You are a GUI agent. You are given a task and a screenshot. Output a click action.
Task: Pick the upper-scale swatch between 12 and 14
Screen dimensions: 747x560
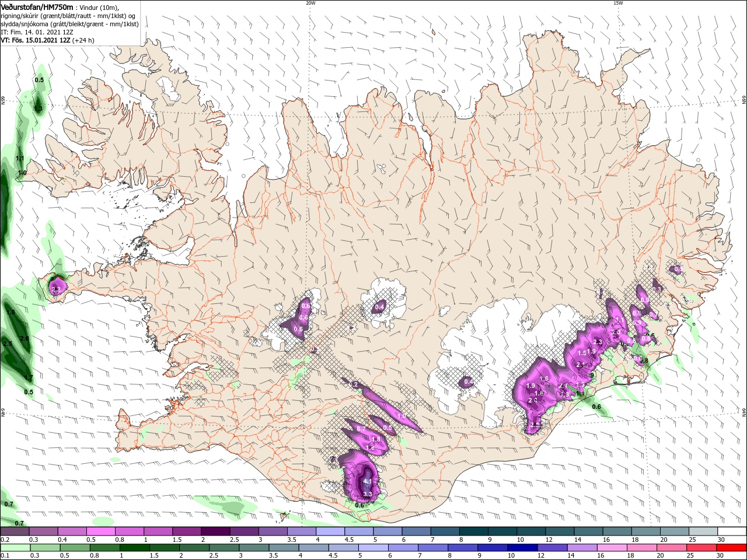[560, 531]
